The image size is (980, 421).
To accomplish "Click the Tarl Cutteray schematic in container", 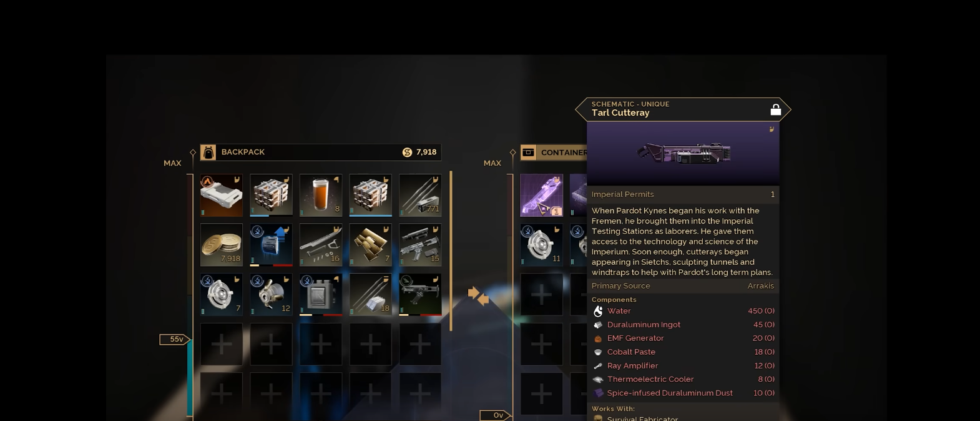I will pos(541,195).
